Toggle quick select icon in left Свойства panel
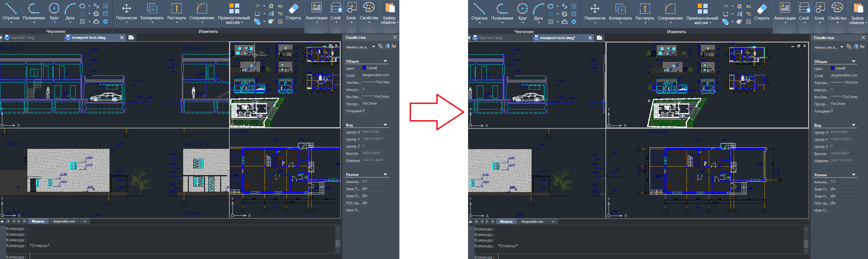This screenshot has width=868, height=259. point(394,46)
